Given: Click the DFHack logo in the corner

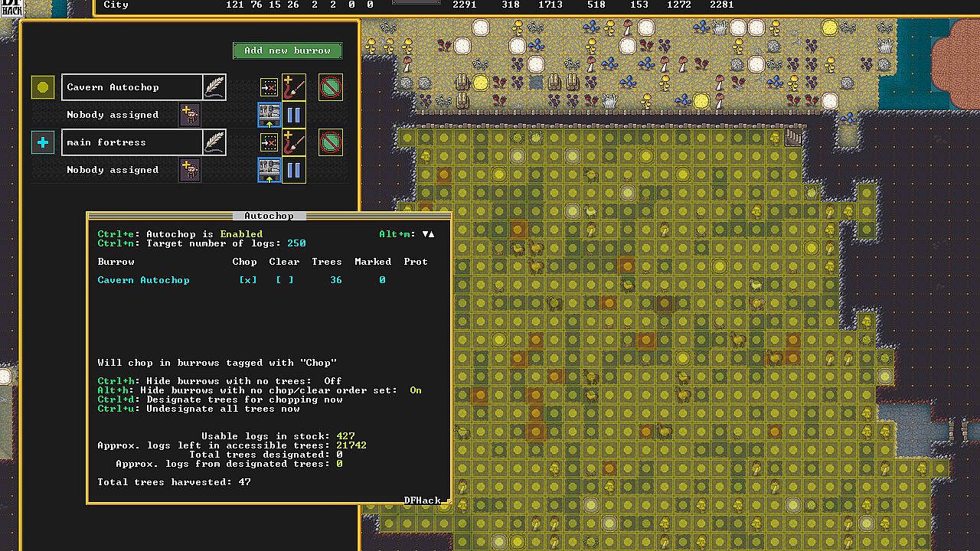Looking at the screenshot, I should pyautogui.click(x=12, y=8).
